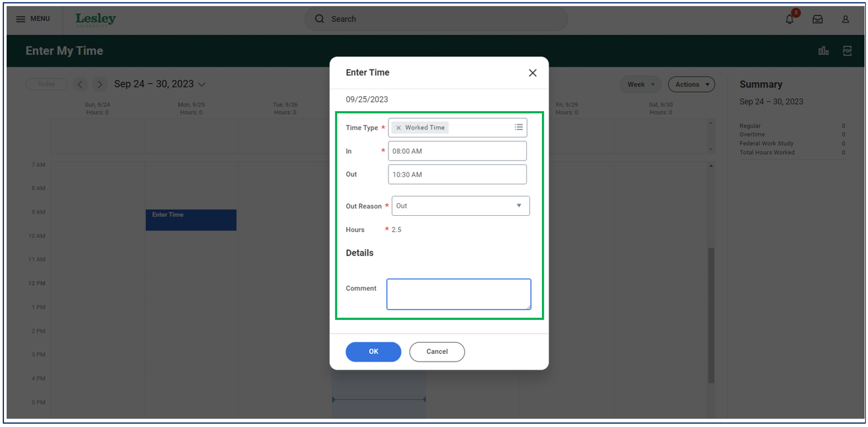The image size is (868, 427).
Task: Click the Enter My Time page title
Action: pyautogui.click(x=65, y=51)
